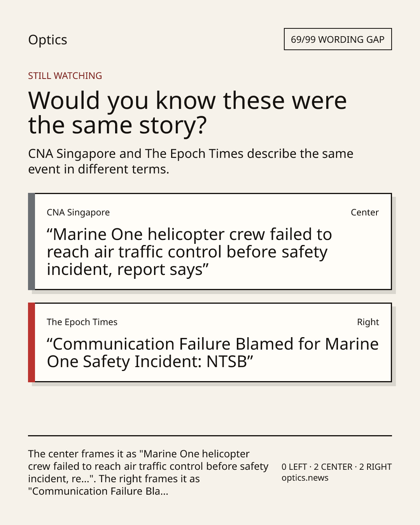Select the STILL WATCHING label
The height and width of the screenshot is (525, 420).
[65, 76]
